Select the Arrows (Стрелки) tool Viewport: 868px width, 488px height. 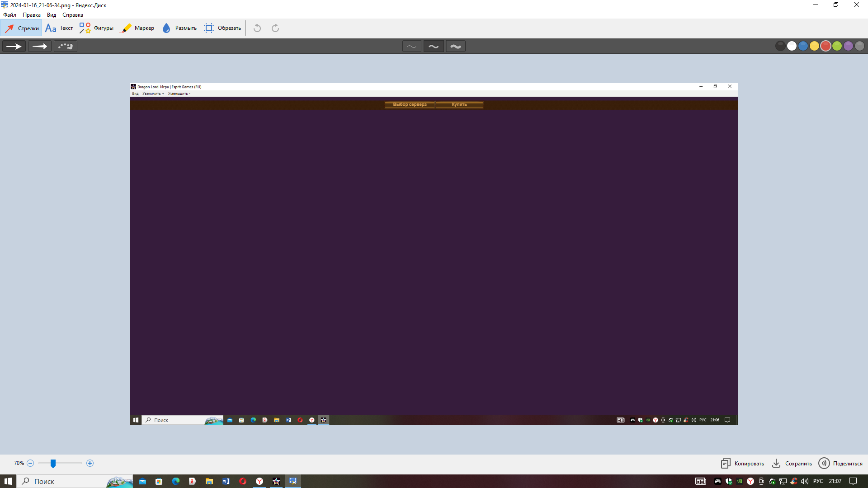click(x=21, y=28)
